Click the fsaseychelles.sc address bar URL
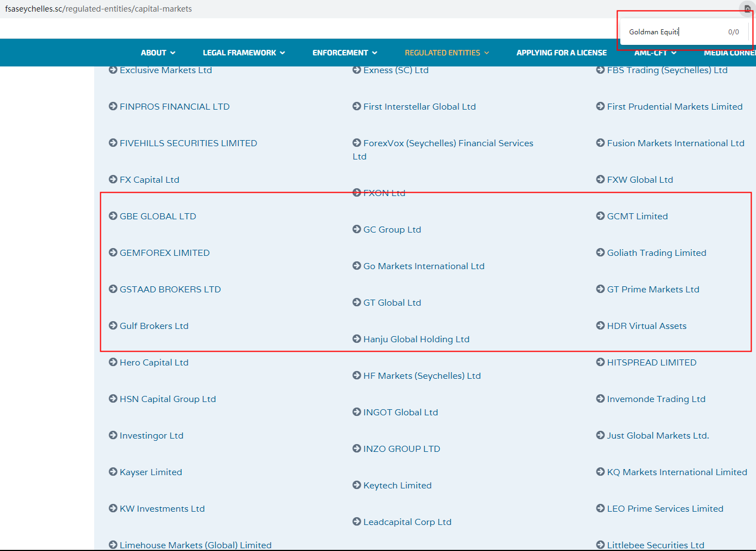The width and height of the screenshot is (756, 551). pos(99,9)
